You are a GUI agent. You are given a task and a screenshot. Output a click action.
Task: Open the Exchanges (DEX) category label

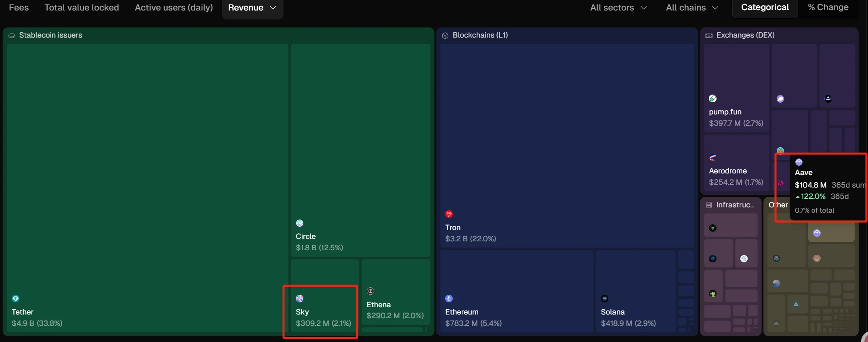745,35
